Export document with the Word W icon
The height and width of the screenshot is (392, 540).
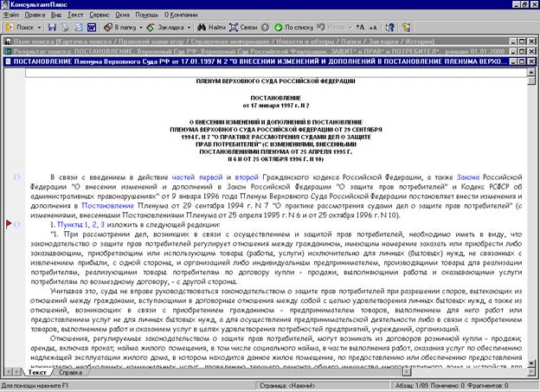point(92,27)
